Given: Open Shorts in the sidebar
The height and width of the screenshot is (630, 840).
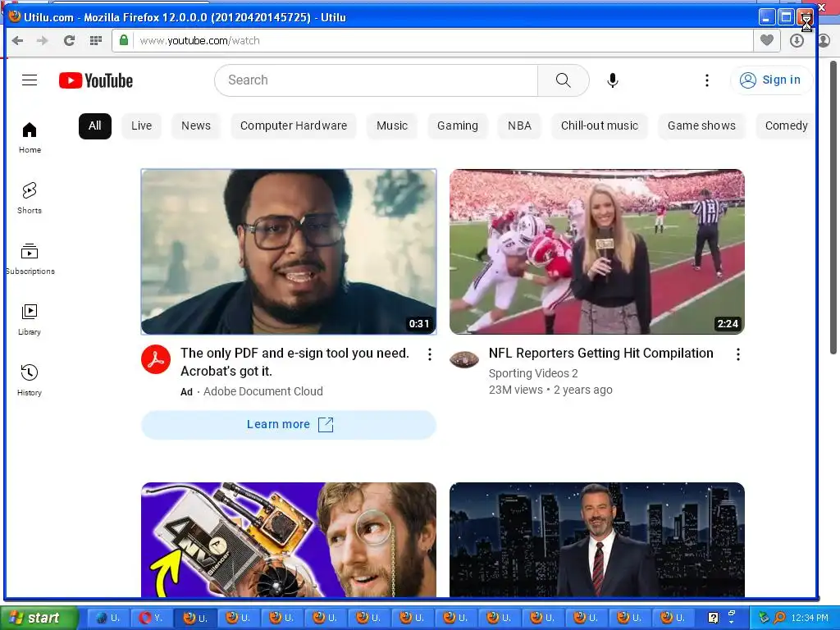Looking at the screenshot, I should (30, 199).
